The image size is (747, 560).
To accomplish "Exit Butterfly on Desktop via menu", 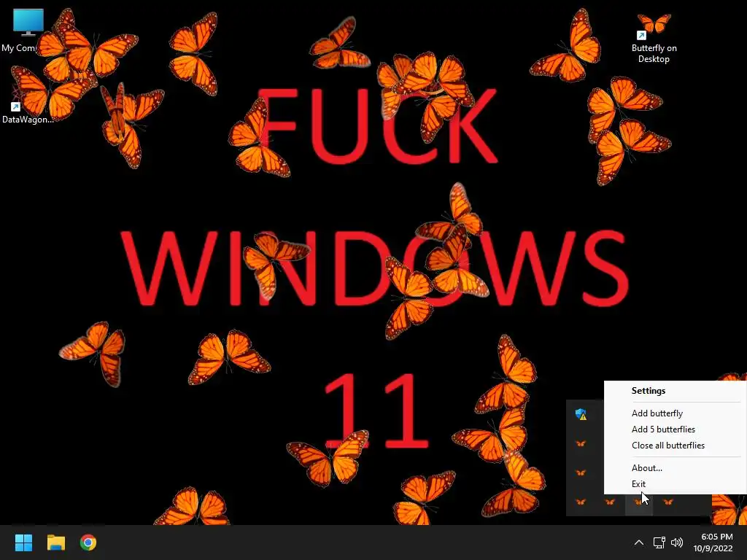I will (638, 484).
